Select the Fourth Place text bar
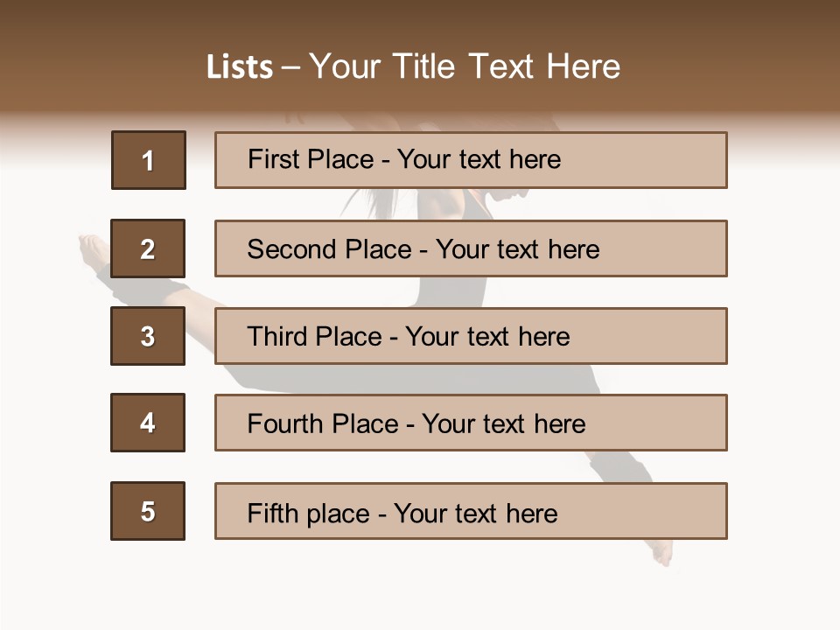Screen dimensions: 840x630 pos(471,423)
